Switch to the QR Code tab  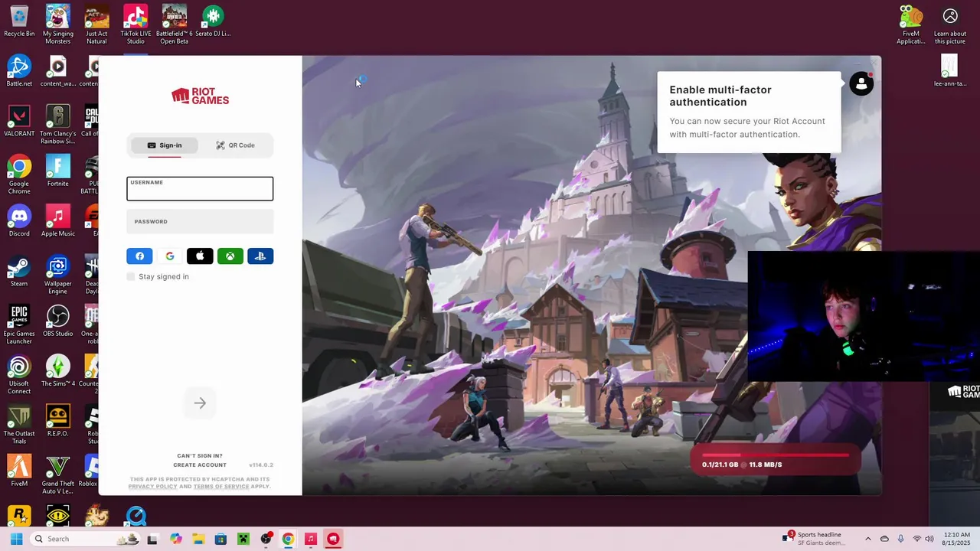tap(236, 145)
